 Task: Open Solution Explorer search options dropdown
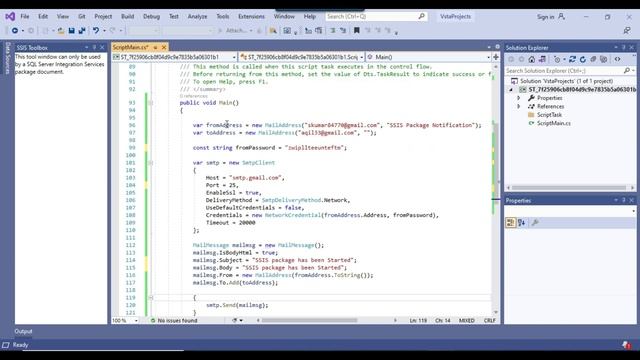pos(633,71)
